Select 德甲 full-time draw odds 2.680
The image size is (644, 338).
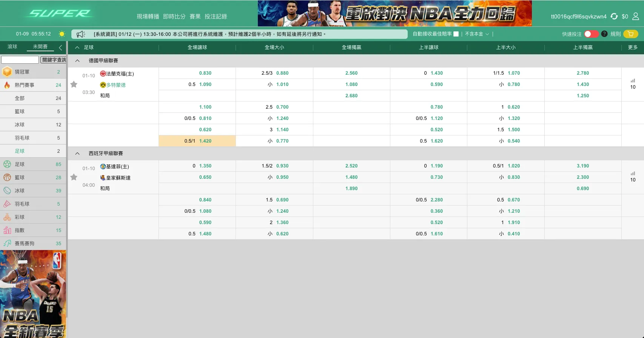(351, 96)
